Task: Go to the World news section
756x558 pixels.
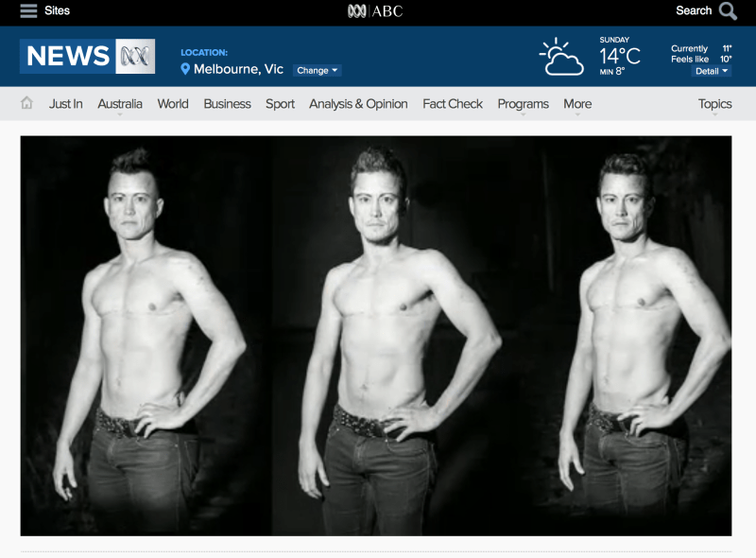Action: (173, 104)
